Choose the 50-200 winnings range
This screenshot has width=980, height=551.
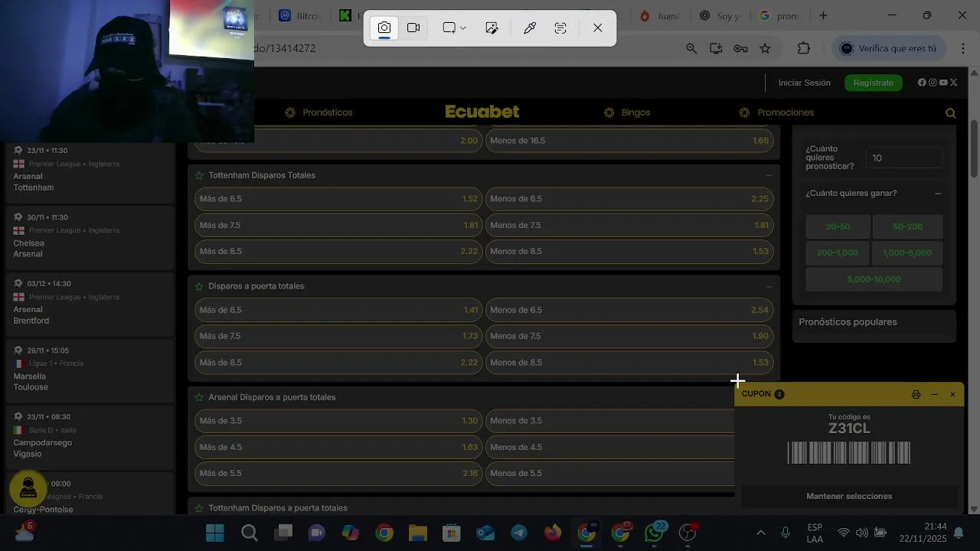click(x=907, y=227)
